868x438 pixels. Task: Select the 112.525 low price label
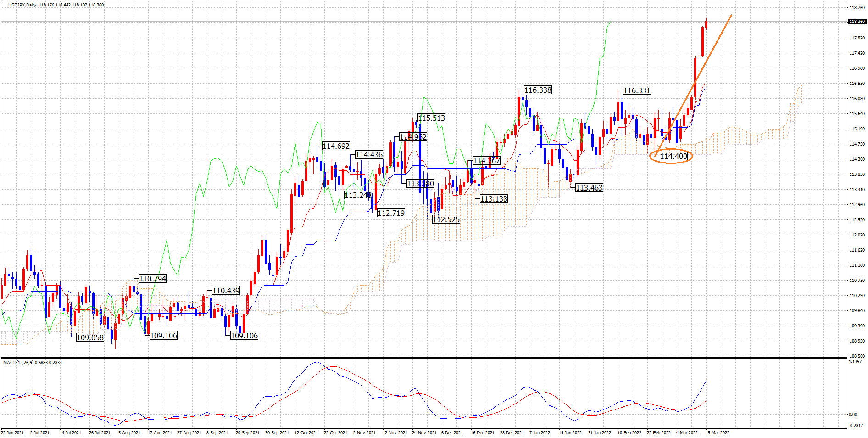[x=446, y=219]
